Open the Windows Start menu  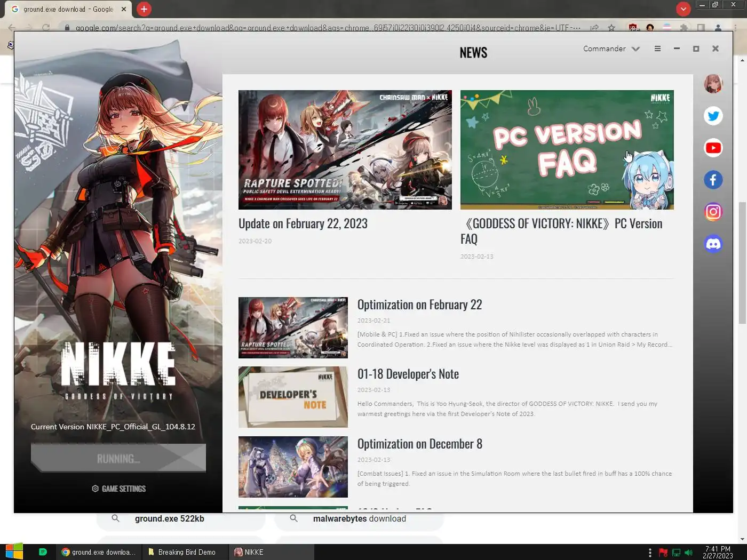tap(14, 552)
